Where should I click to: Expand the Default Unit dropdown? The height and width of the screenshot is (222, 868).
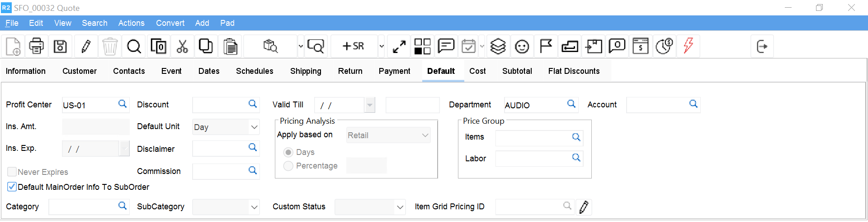pyautogui.click(x=254, y=127)
